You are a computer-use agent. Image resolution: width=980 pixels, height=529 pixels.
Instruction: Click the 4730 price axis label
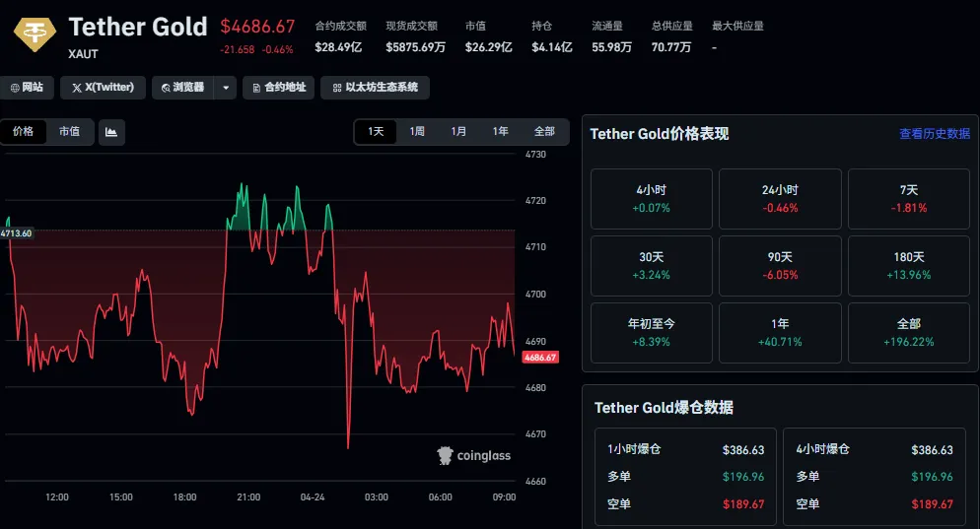[535, 155]
